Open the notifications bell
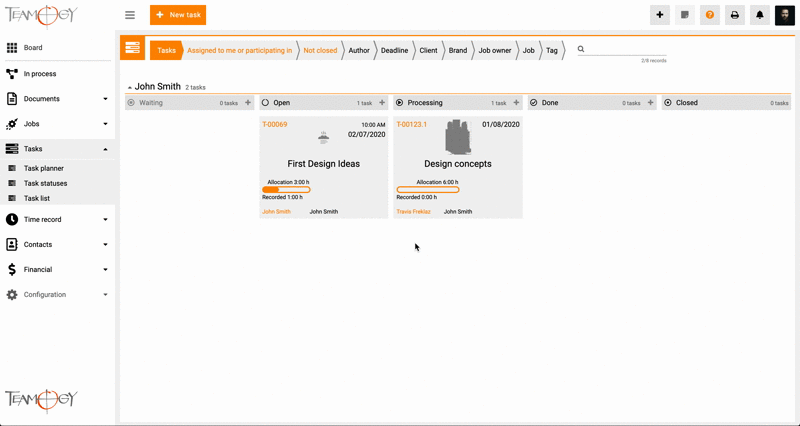The width and height of the screenshot is (800, 426). coord(759,15)
